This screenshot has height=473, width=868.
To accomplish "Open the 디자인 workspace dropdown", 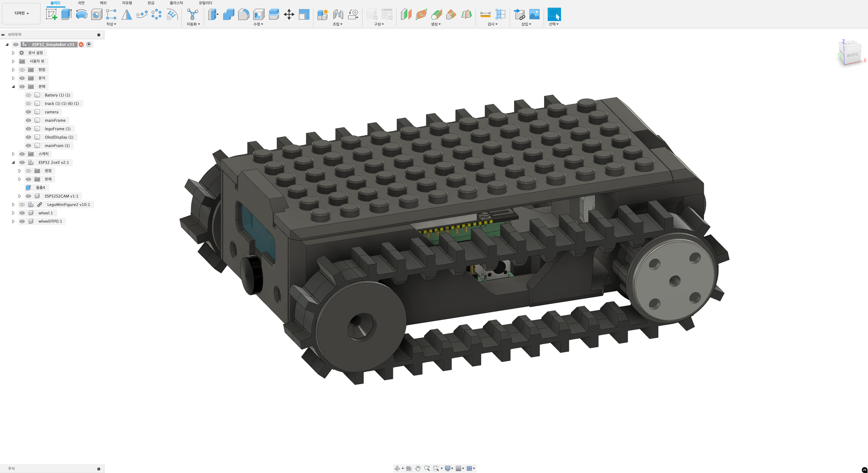I will [22, 13].
